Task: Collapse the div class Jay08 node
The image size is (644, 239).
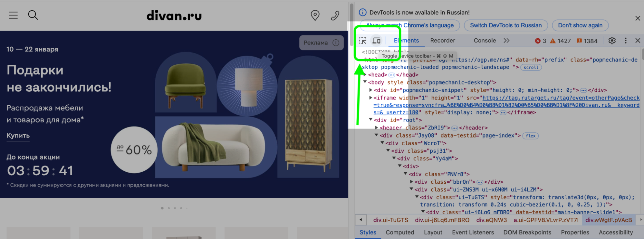Action: (x=377, y=136)
